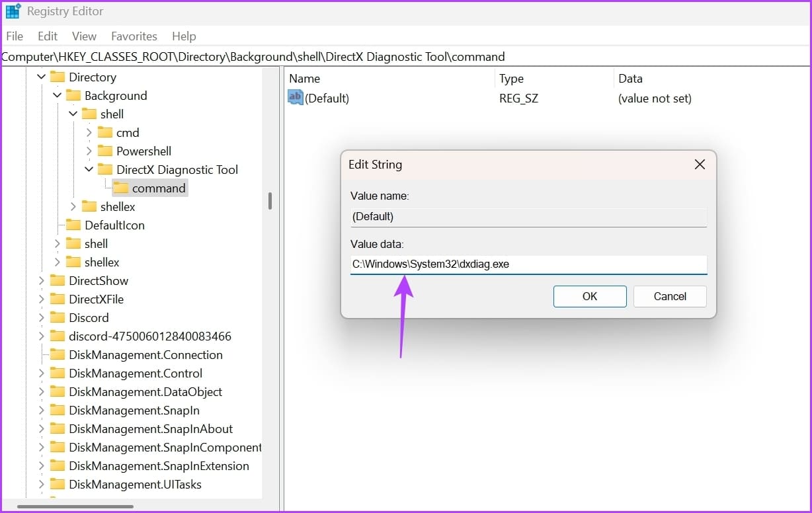The image size is (812, 513).
Task: Expand the DirectShow key
Action: coord(42,281)
